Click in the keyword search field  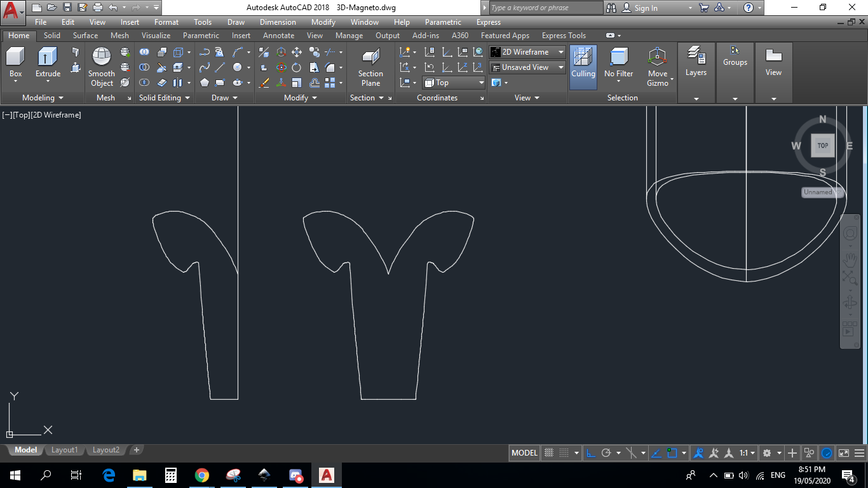[x=546, y=8]
